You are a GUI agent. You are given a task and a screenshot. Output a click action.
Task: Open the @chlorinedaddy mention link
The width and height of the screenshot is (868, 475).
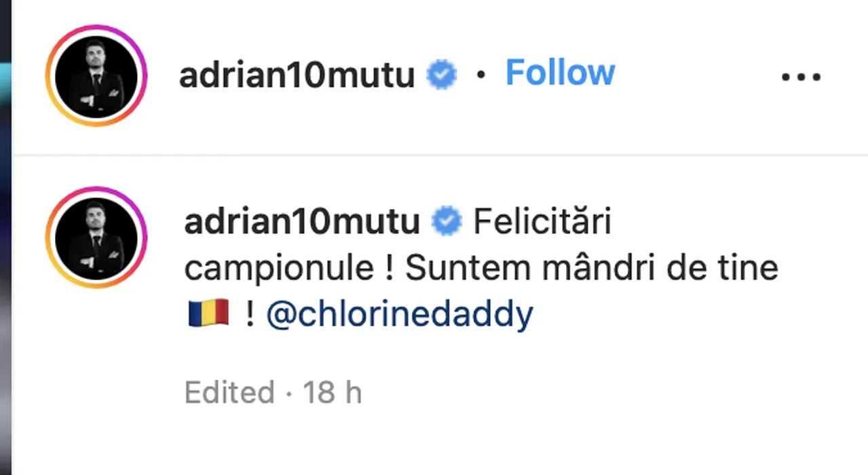[399, 314]
